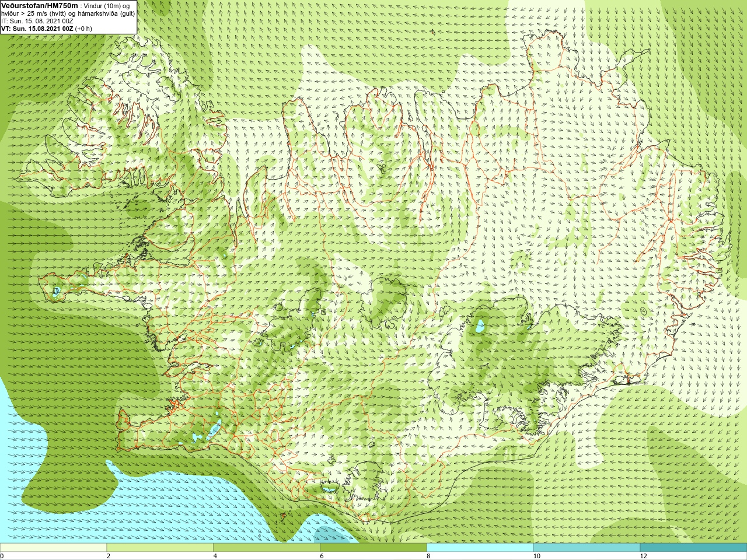Click the '10' label on the color scale
Viewport: 747px width, 560px height.
coord(536,556)
